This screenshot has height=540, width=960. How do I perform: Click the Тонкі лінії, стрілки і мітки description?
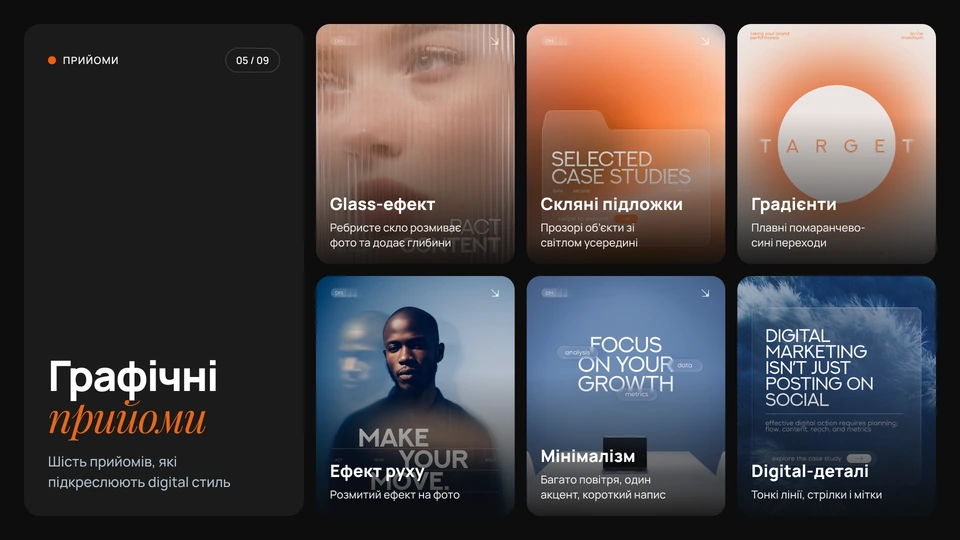tap(816, 495)
